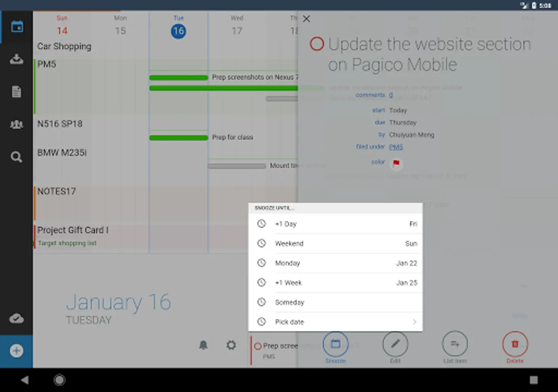Viewport: 558px width, 392px height.
Task: Tap the due date value Thursday
Action: [403, 123]
